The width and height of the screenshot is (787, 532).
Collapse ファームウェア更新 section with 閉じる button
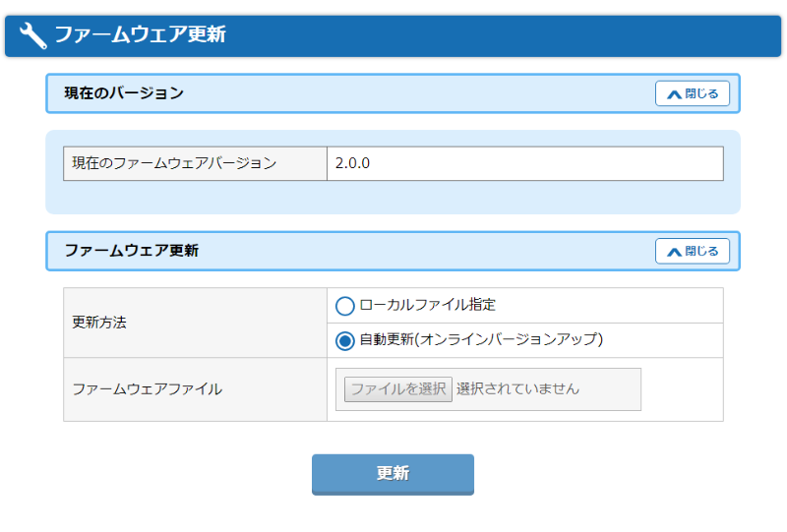tap(693, 251)
